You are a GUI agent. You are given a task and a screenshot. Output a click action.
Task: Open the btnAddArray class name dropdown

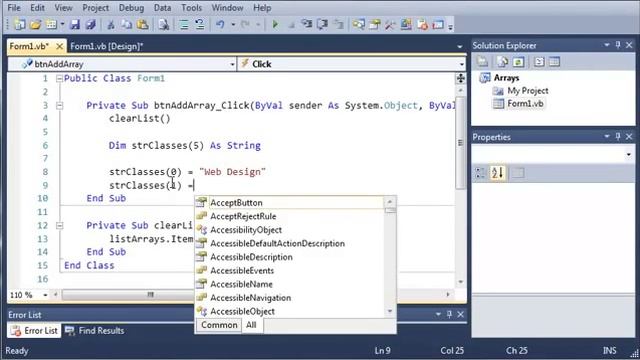232,64
